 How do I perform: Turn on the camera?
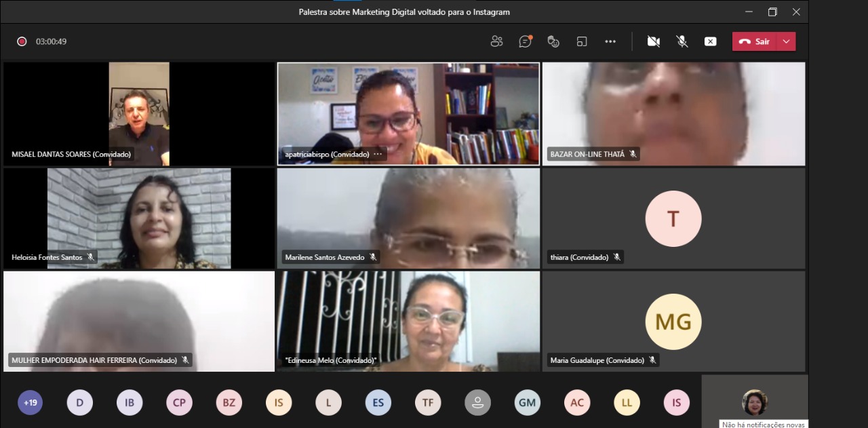[x=653, y=41]
